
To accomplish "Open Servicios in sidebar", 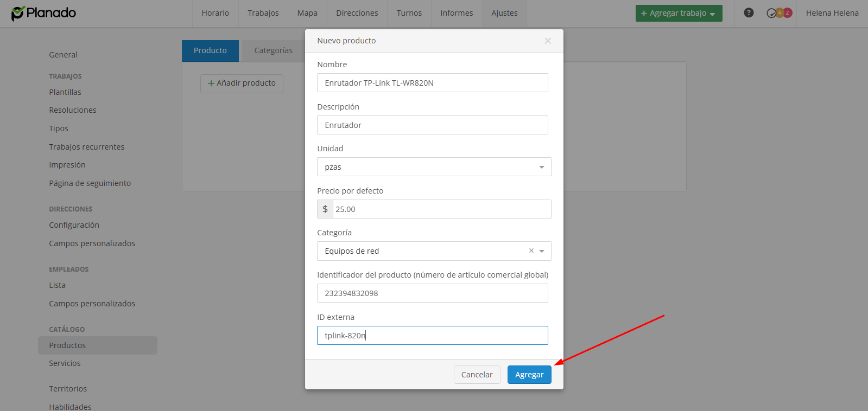I will pos(65,363).
